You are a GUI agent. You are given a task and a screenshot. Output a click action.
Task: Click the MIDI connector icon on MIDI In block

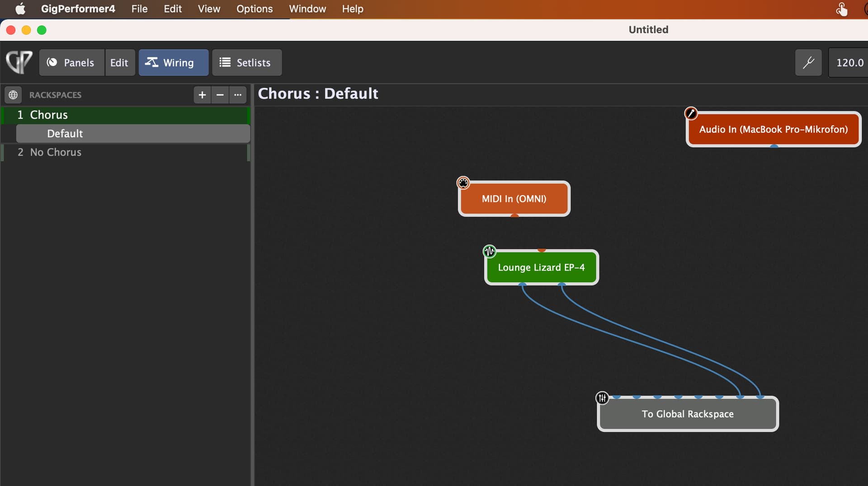tap(463, 183)
